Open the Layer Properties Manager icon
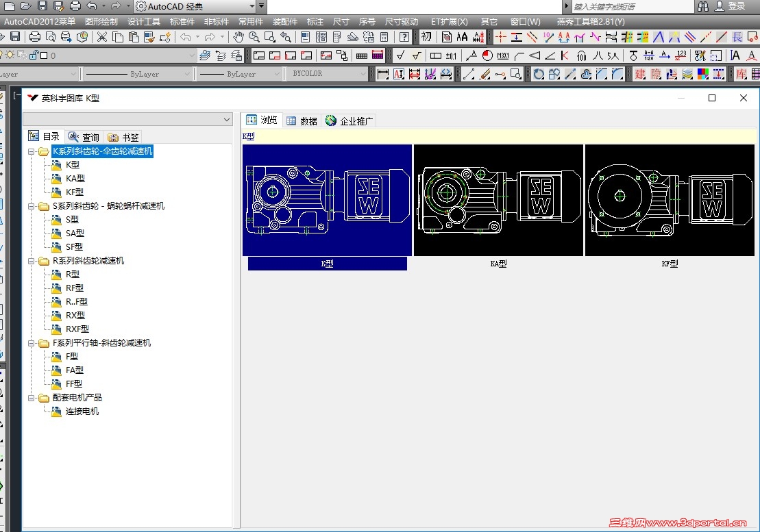This screenshot has height=532, width=760. point(204,55)
